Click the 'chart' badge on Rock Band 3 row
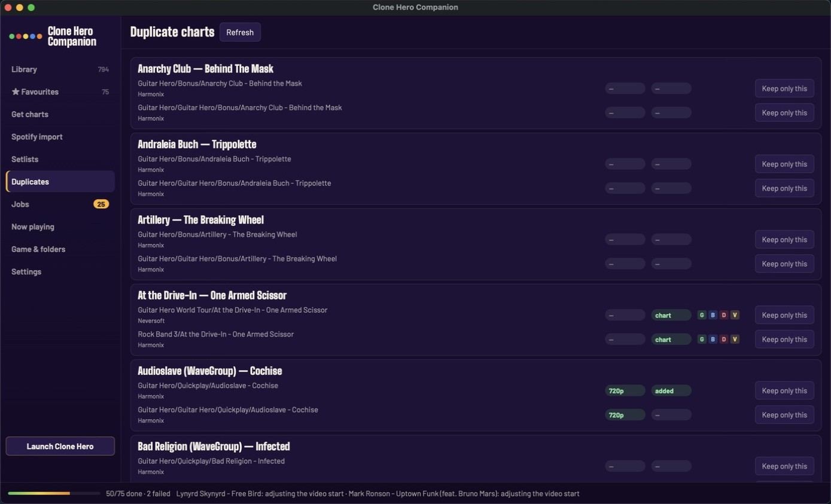Viewport: 831px width, 504px height. pos(671,339)
